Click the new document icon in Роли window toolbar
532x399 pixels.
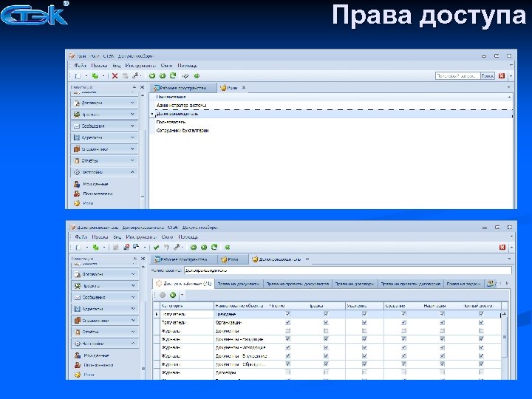click(x=78, y=76)
